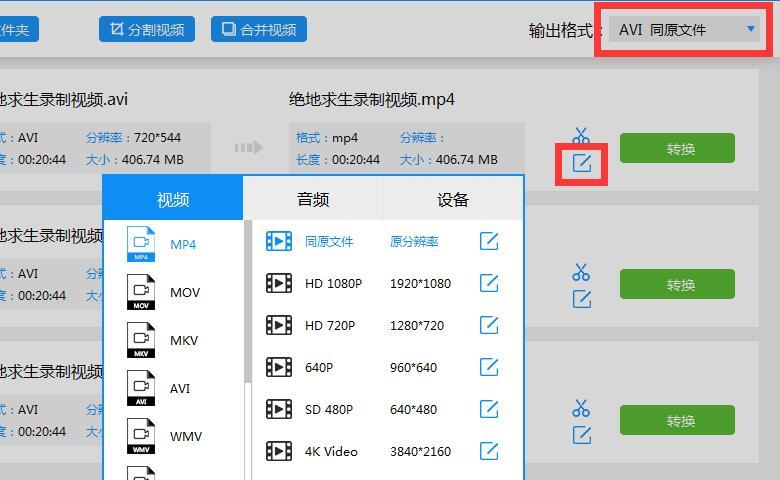Click the 分割视频 split video button

pyautogui.click(x=147, y=29)
